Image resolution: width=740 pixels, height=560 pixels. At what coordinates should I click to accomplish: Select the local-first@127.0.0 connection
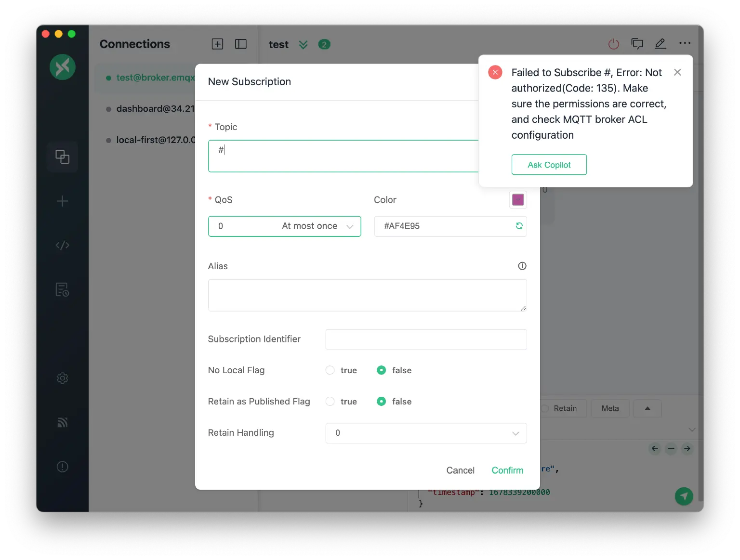(154, 140)
